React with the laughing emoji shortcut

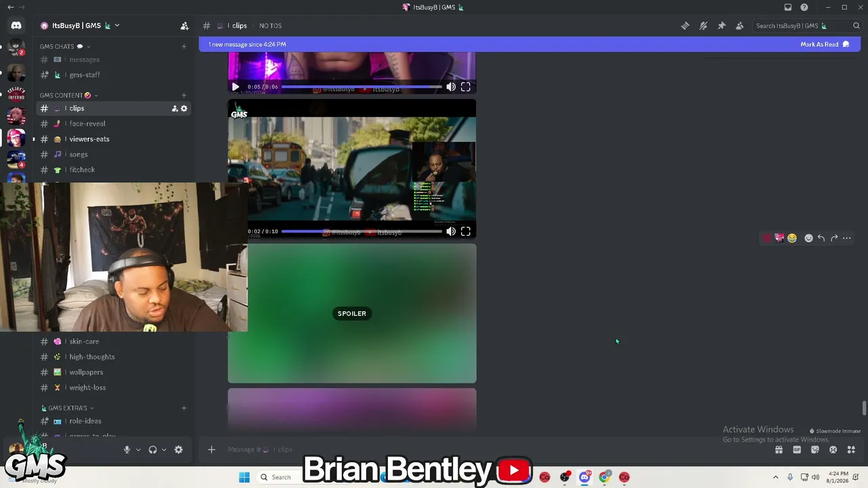(x=792, y=238)
